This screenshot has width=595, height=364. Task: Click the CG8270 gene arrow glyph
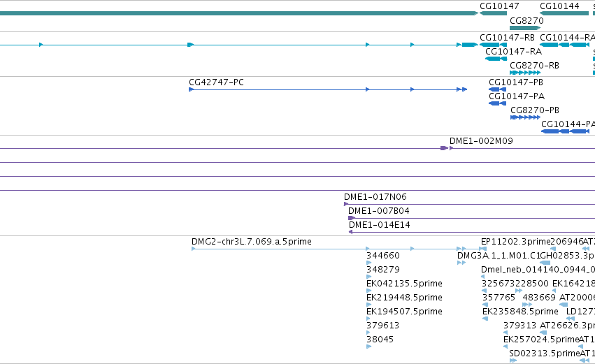[525, 28]
